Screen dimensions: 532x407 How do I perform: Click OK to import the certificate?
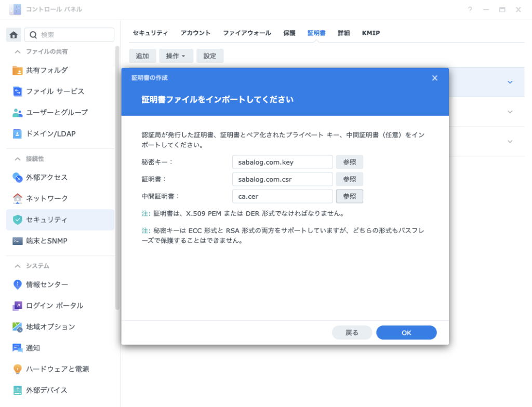tap(406, 333)
